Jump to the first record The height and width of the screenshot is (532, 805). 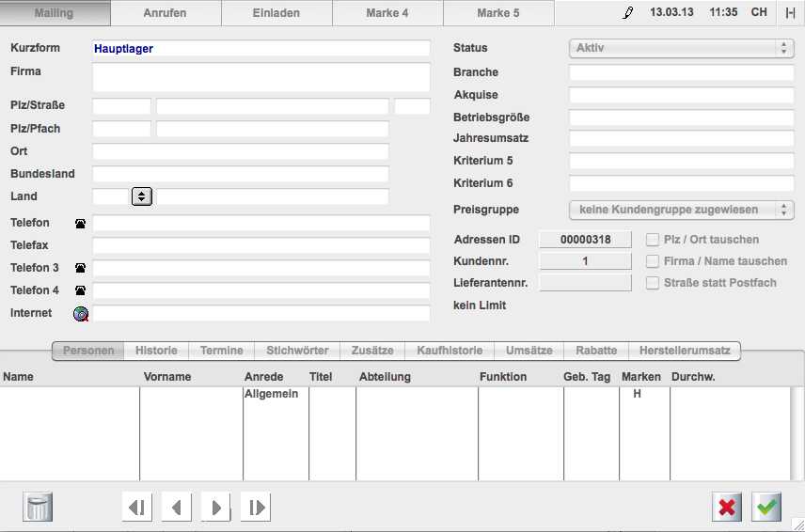(136, 508)
